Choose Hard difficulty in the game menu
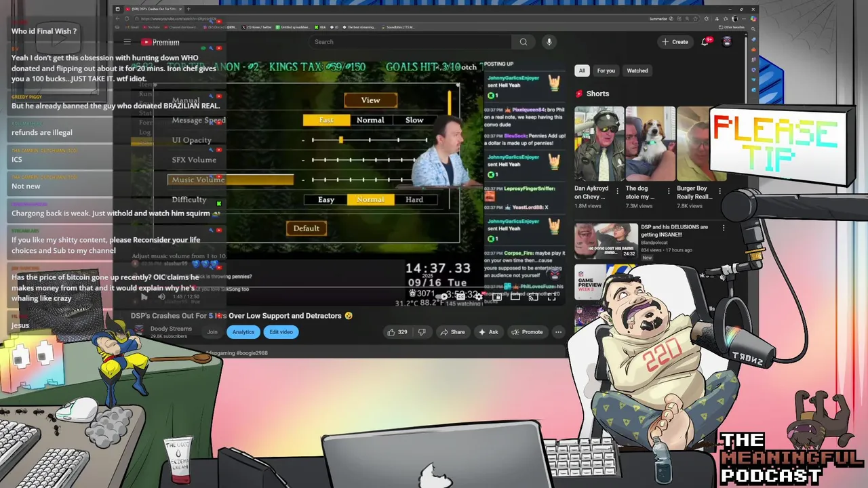This screenshot has width=868, height=488. [414, 199]
